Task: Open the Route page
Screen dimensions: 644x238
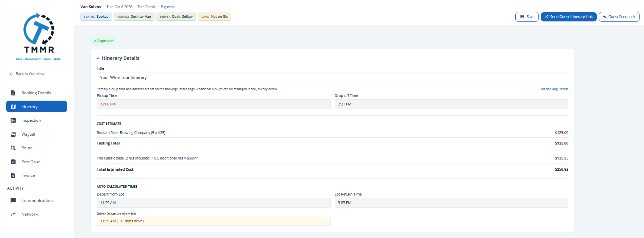Action: [36, 148]
